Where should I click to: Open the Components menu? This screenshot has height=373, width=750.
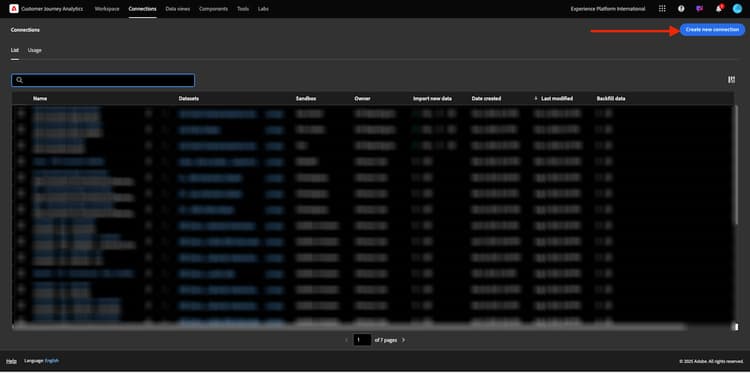tap(213, 9)
